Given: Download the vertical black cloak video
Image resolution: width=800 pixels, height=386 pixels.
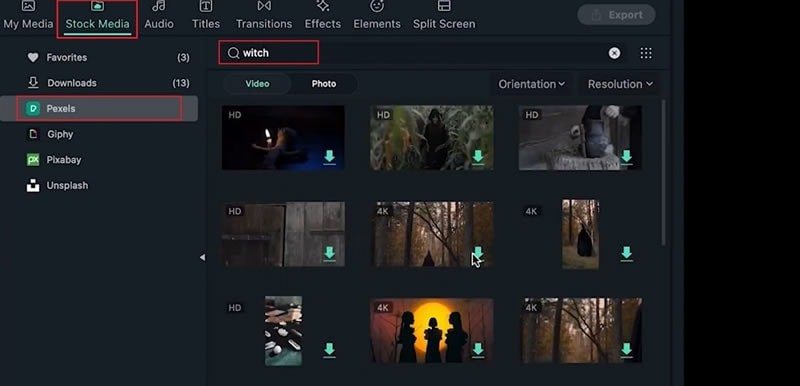Looking at the screenshot, I should [x=627, y=253].
